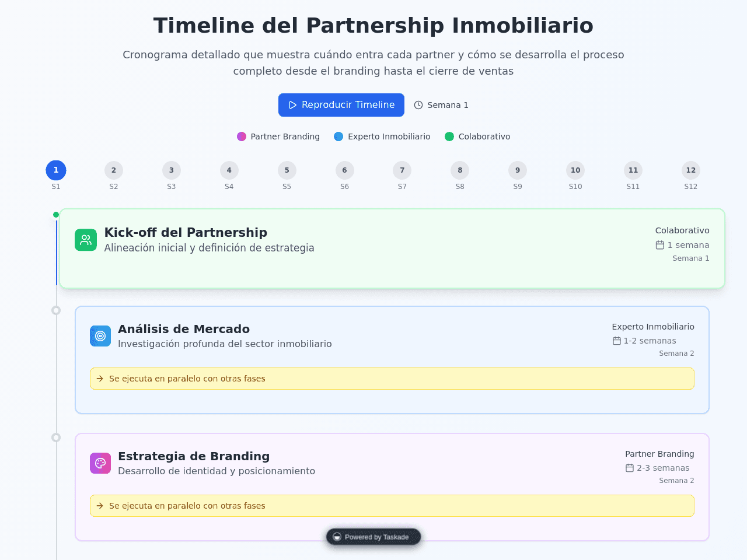Click Partner Branding tag on Estrategia card
Image resolution: width=747 pixels, height=560 pixels.
coord(659,454)
